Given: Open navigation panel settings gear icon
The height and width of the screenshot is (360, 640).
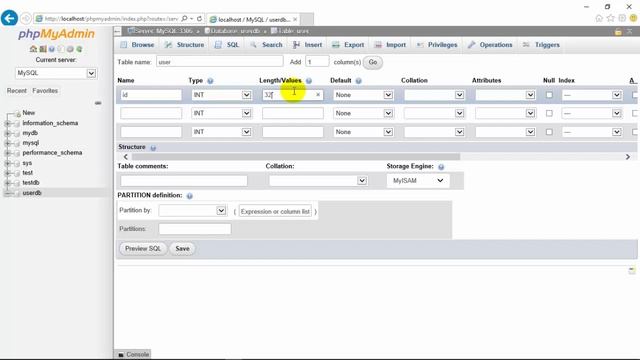Looking at the screenshot, I should click(70, 49).
